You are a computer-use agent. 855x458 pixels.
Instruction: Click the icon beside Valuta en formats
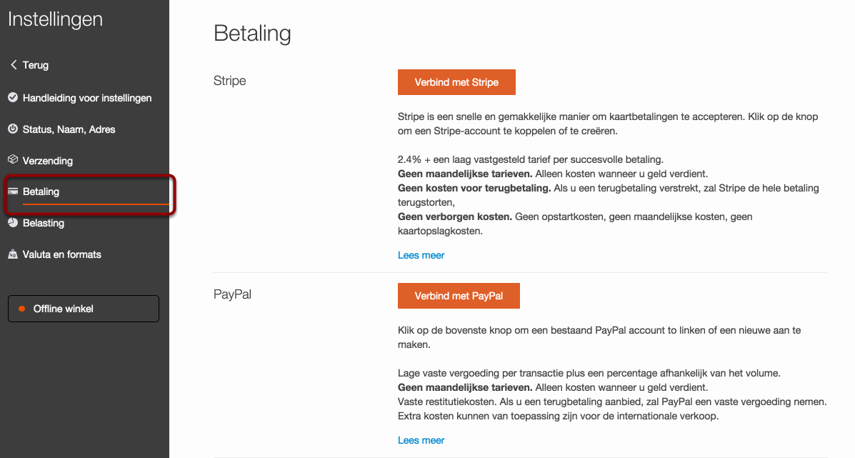pos(13,254)
